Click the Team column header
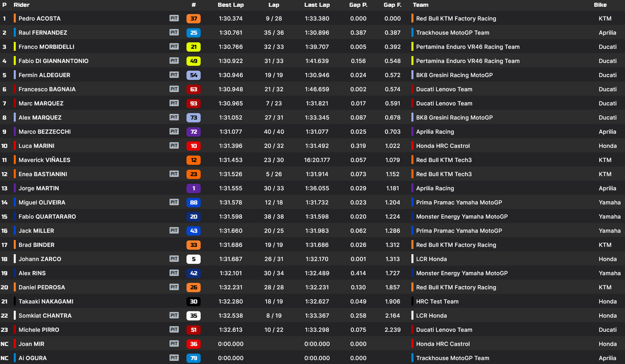This screenshot has width=625, height=364. tap(420, 5)
